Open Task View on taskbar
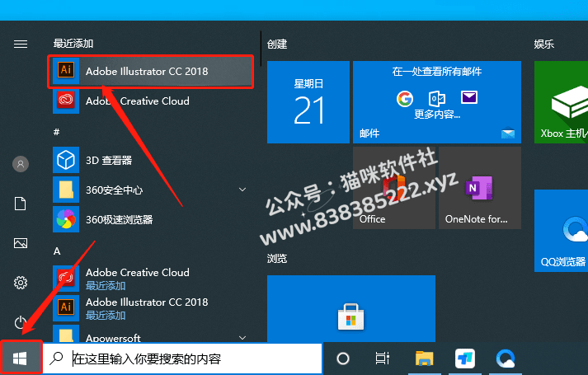588x375 pixels. click(382, 359)
